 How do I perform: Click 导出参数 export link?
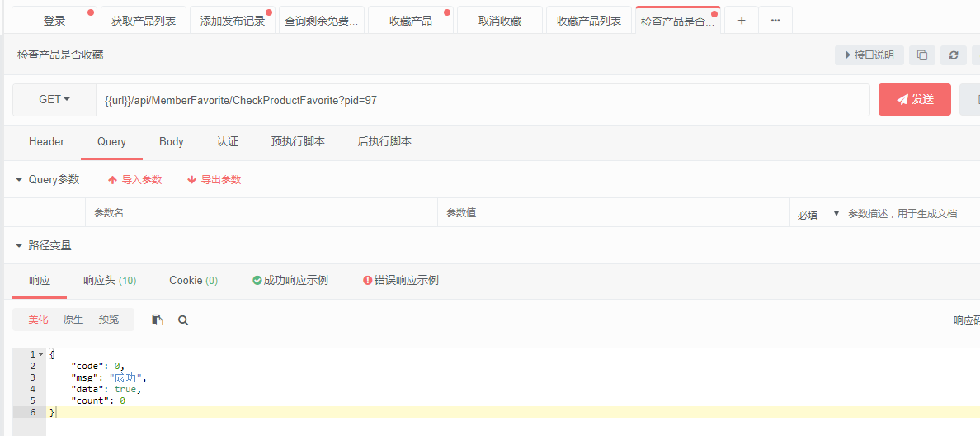pyautogui.click(x=214, y=180)
